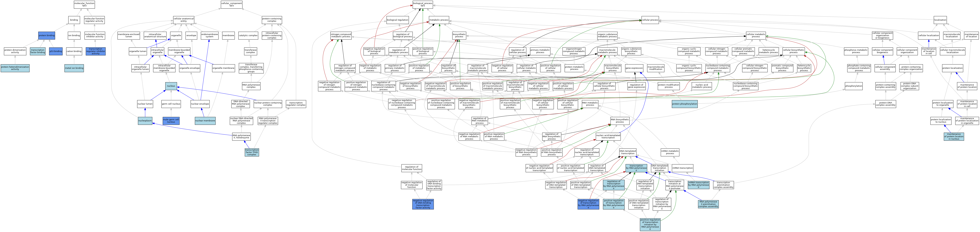Select the 'localization' node at top right
The height and width of the screenshot is (232, 980).
coord(940,20)
